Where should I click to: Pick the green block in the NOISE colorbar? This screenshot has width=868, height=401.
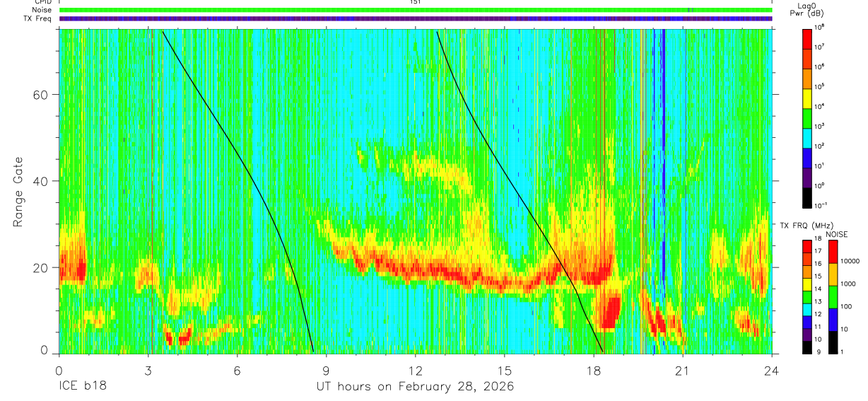[833, 297]
